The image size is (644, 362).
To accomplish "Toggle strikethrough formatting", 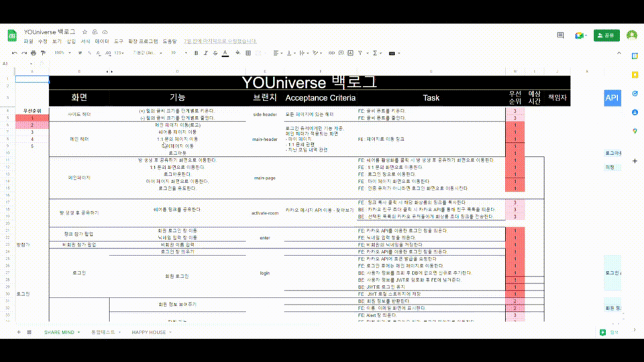I will pyautogui.click(x=215, y=53).
